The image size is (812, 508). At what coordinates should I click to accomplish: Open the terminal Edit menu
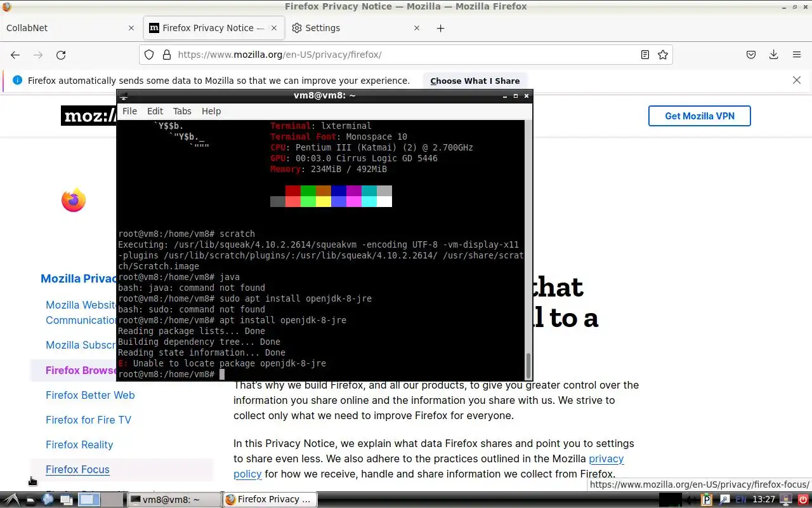click(155, 111)
